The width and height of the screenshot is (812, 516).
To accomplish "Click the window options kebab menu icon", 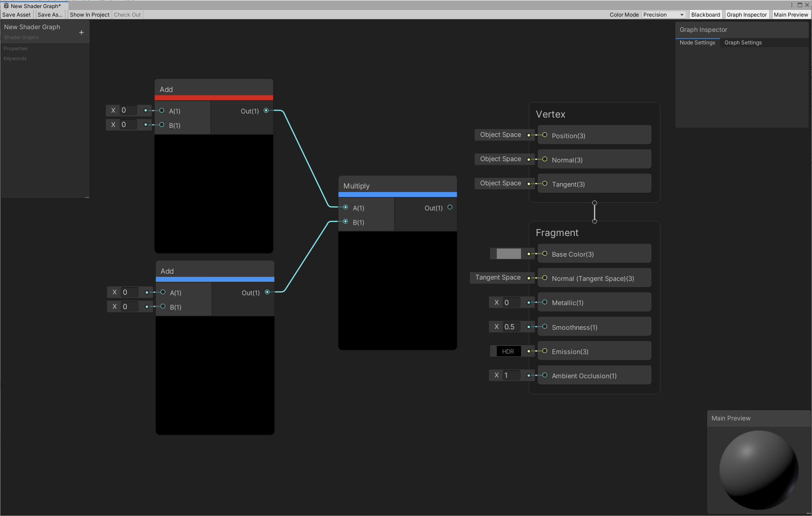I will click(x=791, y=5).
